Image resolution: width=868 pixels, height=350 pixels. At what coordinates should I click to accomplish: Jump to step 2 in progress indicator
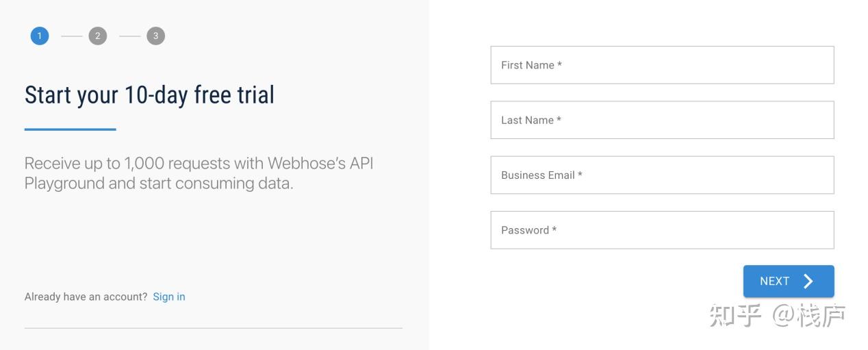tap(98, 36)
